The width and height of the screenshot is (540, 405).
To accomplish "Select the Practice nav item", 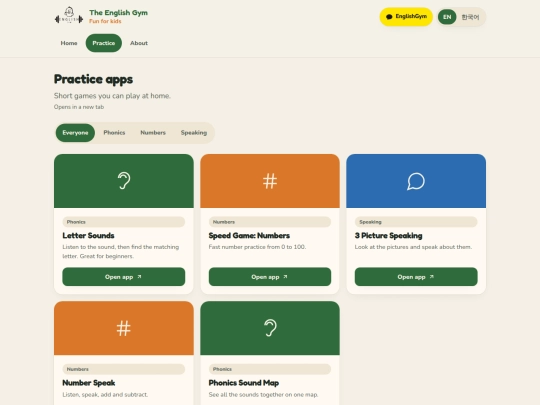I will pos(104,43).
